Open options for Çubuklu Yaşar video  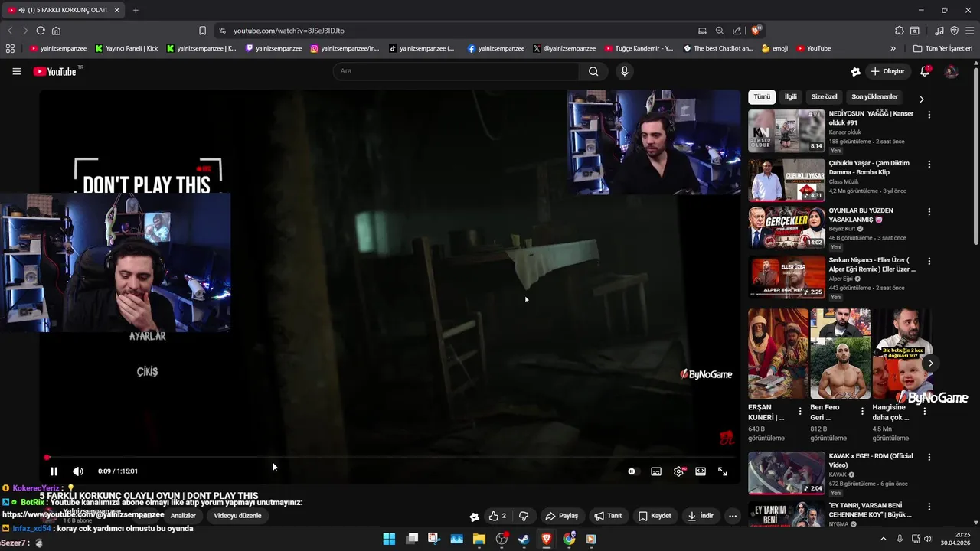click(x=929, y=164)
